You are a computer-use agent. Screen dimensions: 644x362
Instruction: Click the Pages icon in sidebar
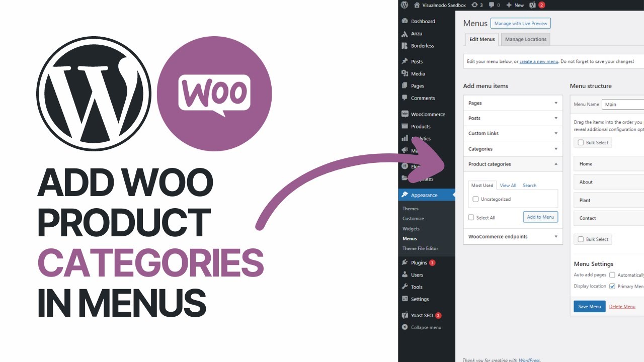405,86
